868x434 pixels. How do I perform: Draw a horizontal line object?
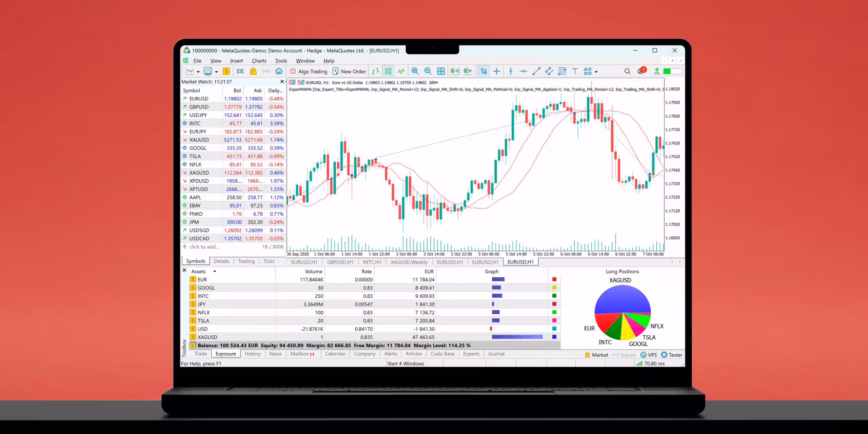(524, 71)
